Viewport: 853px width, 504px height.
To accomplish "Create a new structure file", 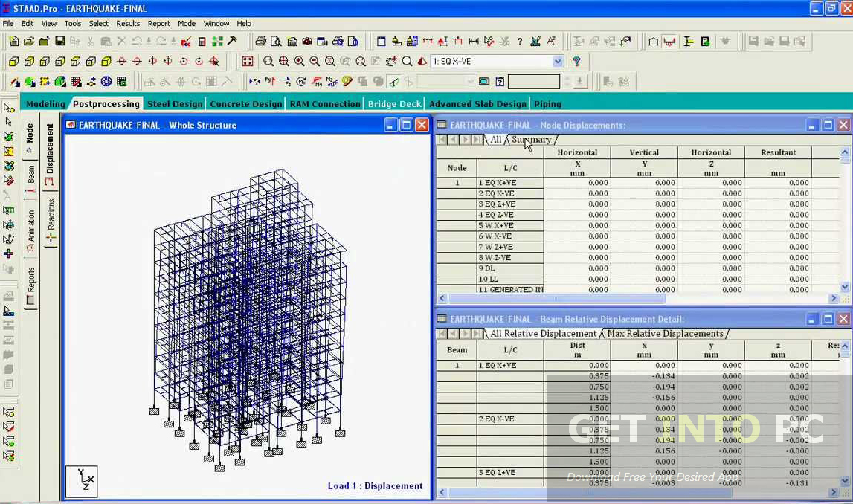I will tap(13, 42).
